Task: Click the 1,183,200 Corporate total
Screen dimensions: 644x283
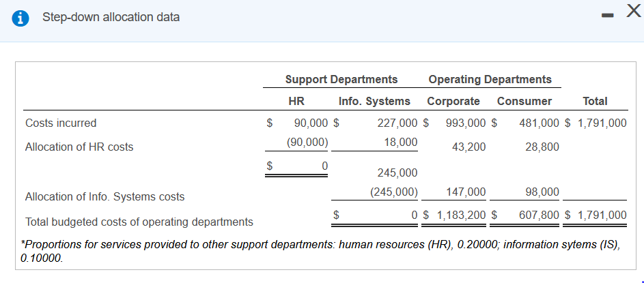Action: [x=462, y=215]
